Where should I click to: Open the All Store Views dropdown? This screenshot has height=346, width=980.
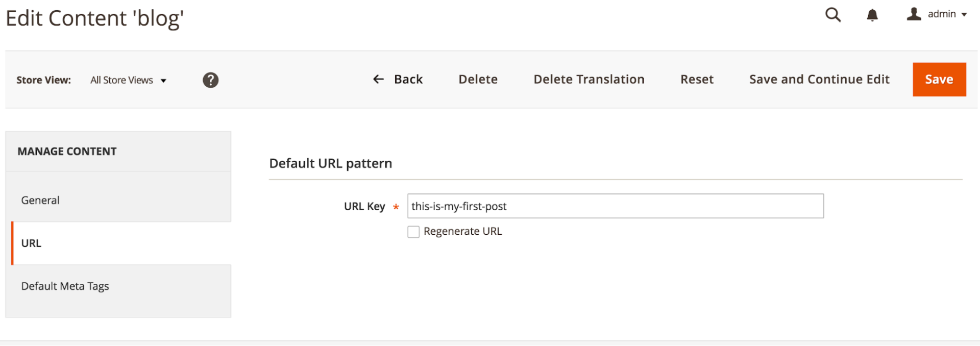tap(128, 80)
